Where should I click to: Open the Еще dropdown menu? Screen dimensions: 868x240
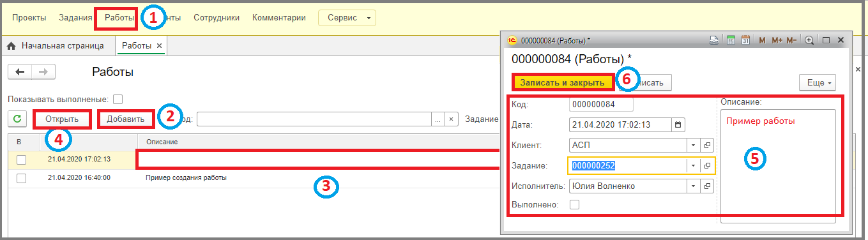[x=818, y=82]
